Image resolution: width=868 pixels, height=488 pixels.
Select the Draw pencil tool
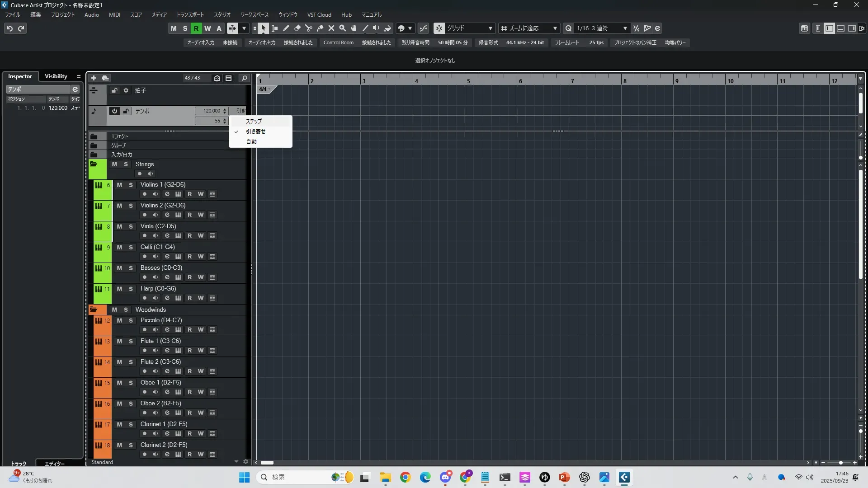pyautogui.click(x=286, y=28)
